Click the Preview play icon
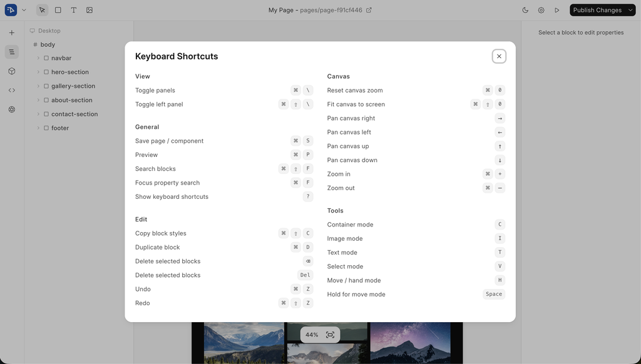This screenshot has height=364, width=641. [557, 10]
